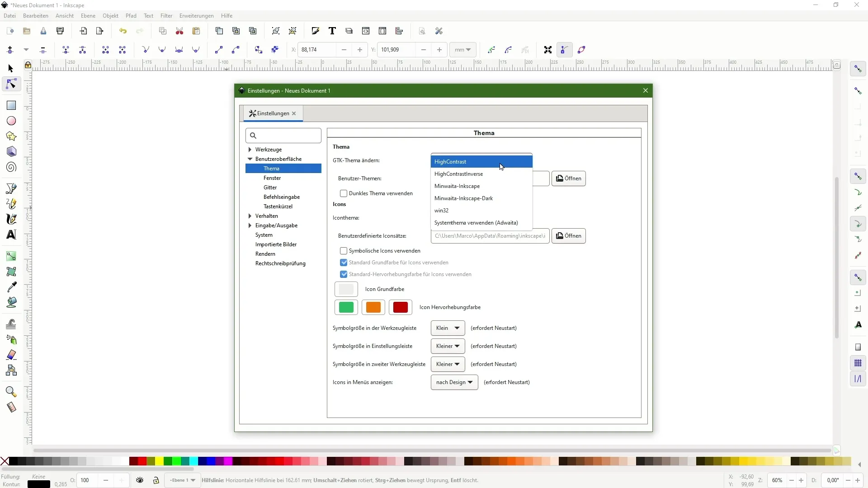Collapse the Benutzeroberfläche tree node
The width and height of the screenshot is (868, 488).
[250, 159]
